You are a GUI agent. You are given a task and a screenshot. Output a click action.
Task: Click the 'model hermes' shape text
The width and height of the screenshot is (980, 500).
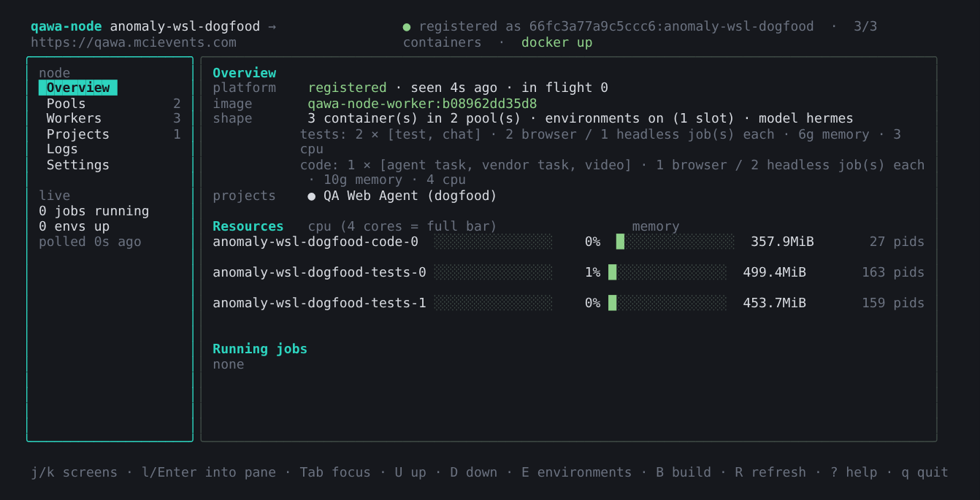coord(805,118)
